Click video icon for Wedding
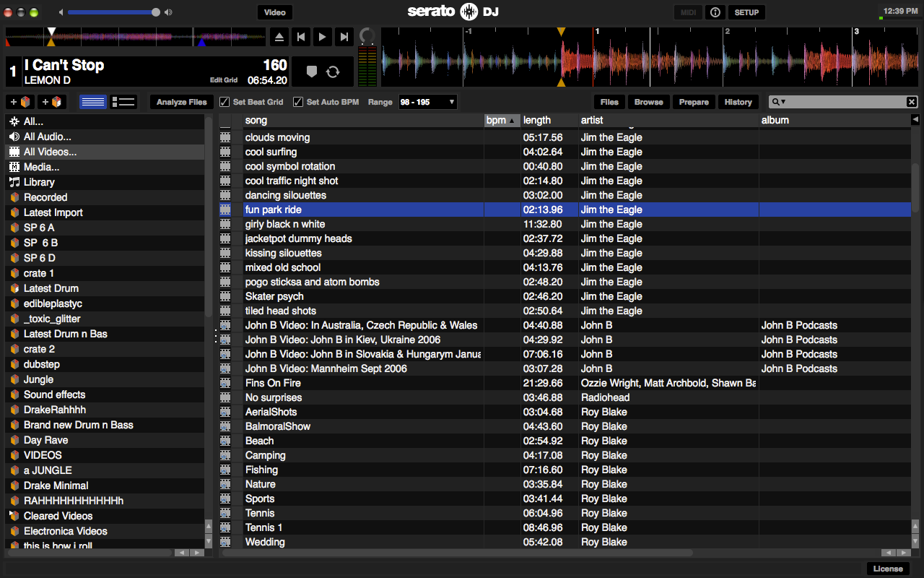Screen dimensions: 924x578 tap(225, 542)
